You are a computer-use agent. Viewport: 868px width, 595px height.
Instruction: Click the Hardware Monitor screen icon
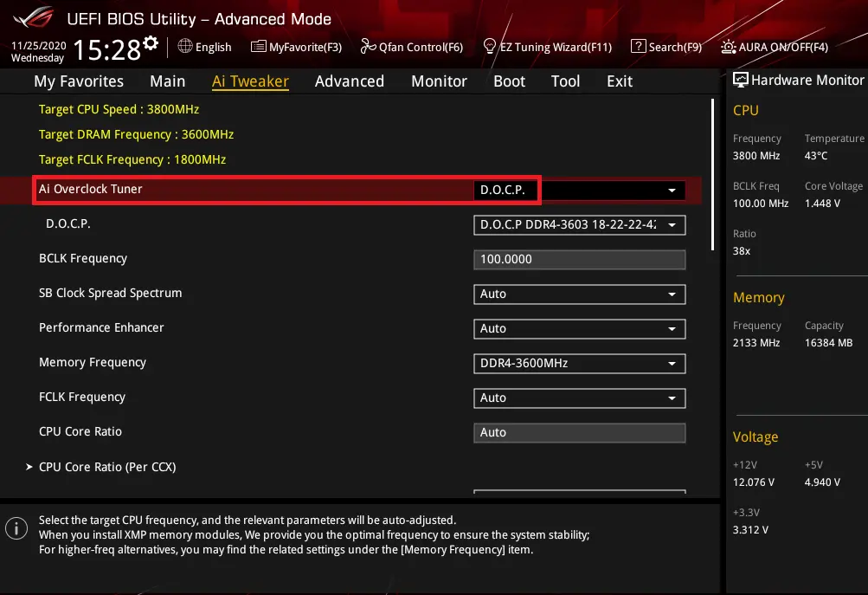click(740, 80)
